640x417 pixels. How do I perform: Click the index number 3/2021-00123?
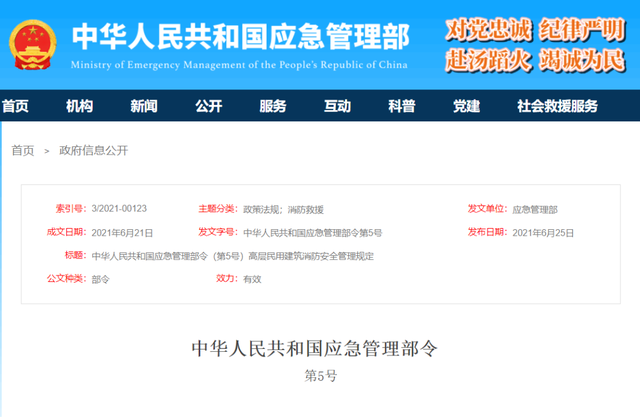click(x=119, y=209)
